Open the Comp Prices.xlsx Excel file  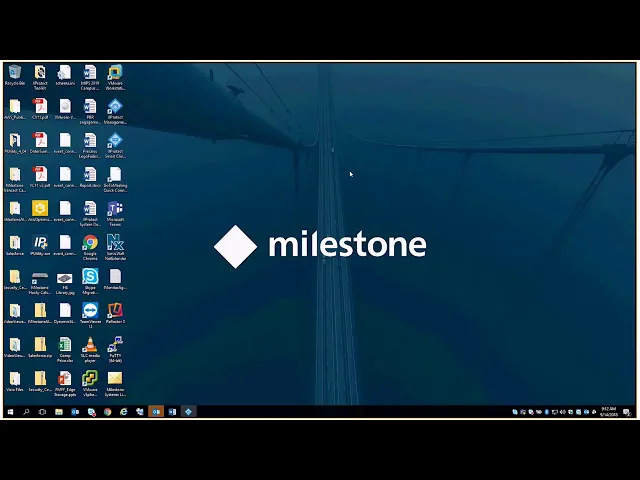pyautogui.click(x=65, y=350)
